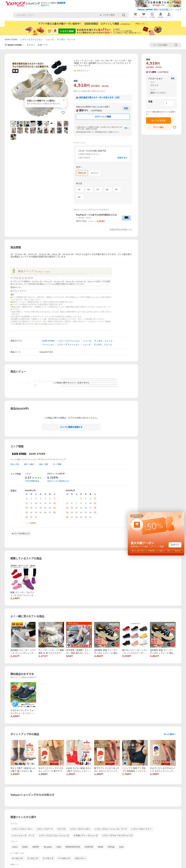Select the crocs brand chip
Image resolution: width=186 pixels, height=868 pixels.
tap(15, 846)
